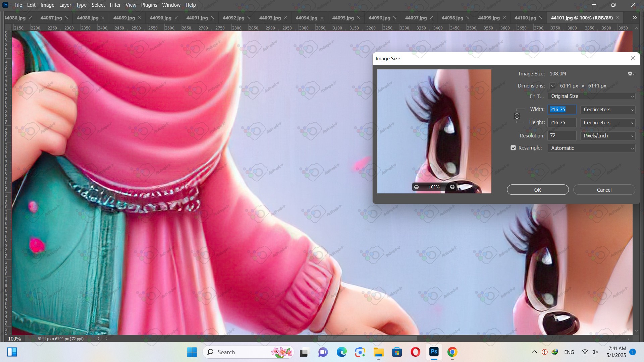Close the 44095.jpg document tab
This screenshot has width=644, height=362.
point(359,18)
